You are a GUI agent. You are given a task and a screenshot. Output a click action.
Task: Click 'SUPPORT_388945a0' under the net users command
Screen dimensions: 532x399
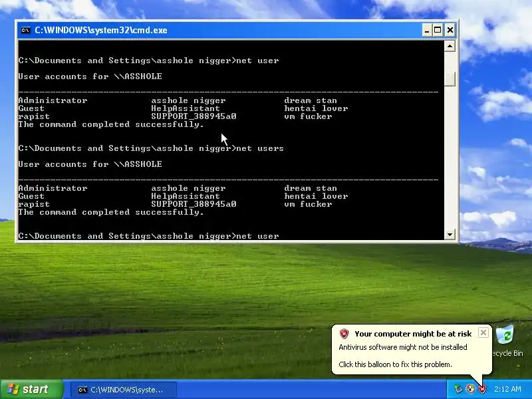pyautogui.click(x=194, y=204)
